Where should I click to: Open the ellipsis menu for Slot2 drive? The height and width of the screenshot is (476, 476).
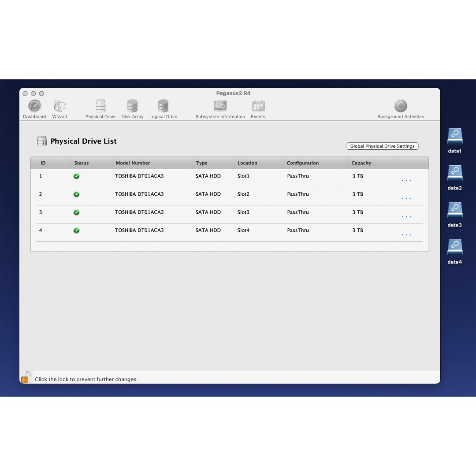coord(406,199)
